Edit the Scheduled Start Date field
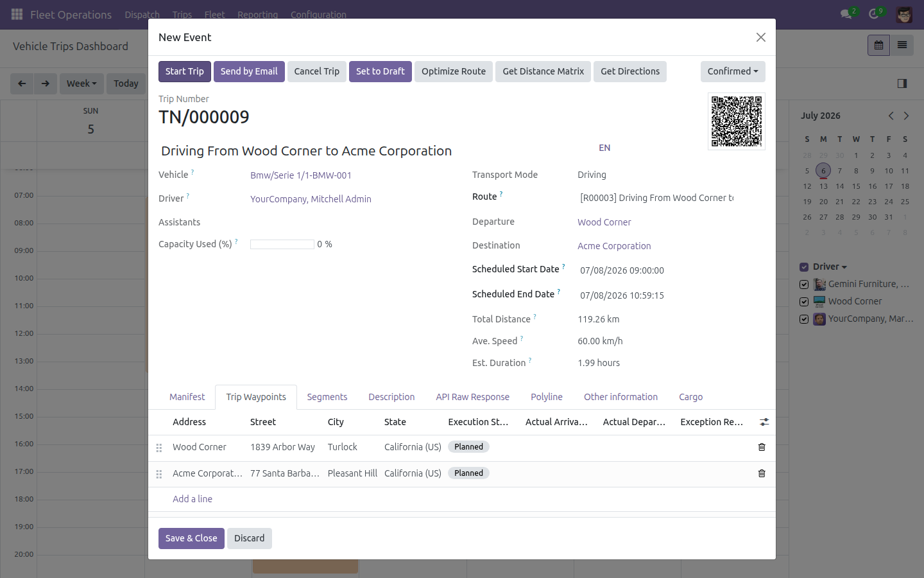The width and height of the screenshot is (924, 578). [x=670, y=270]
